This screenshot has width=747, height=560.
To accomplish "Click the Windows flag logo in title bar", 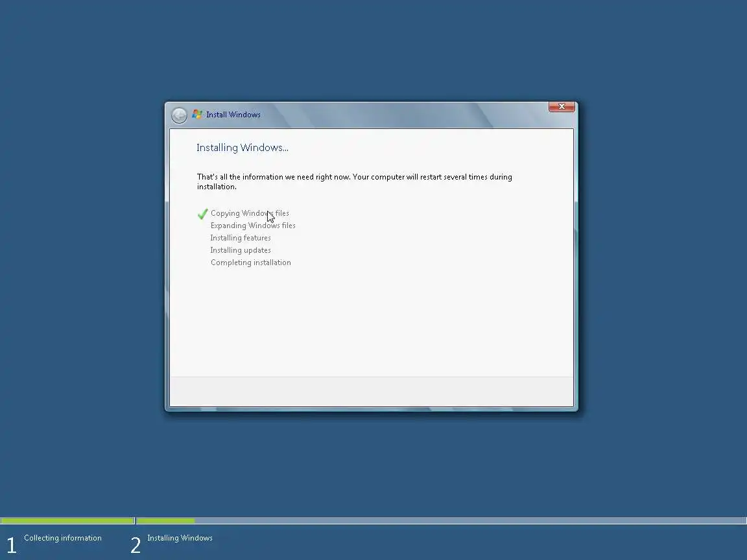I will point(197,114).
